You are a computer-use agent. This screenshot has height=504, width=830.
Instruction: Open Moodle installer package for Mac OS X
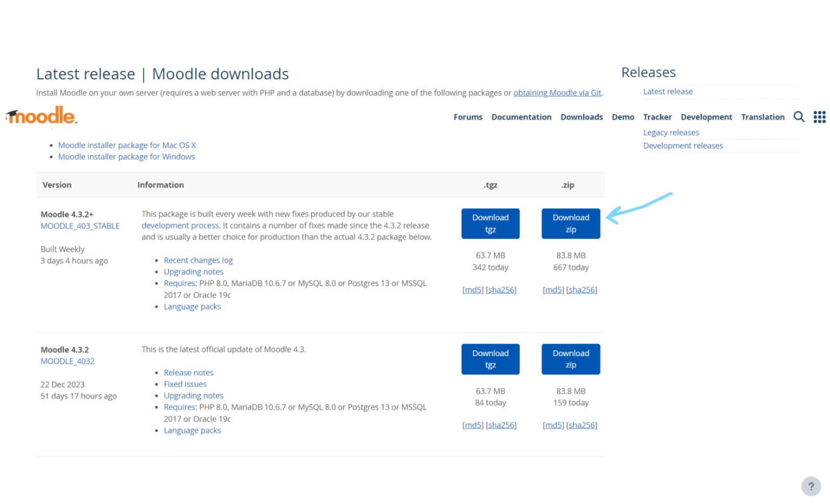127,145
